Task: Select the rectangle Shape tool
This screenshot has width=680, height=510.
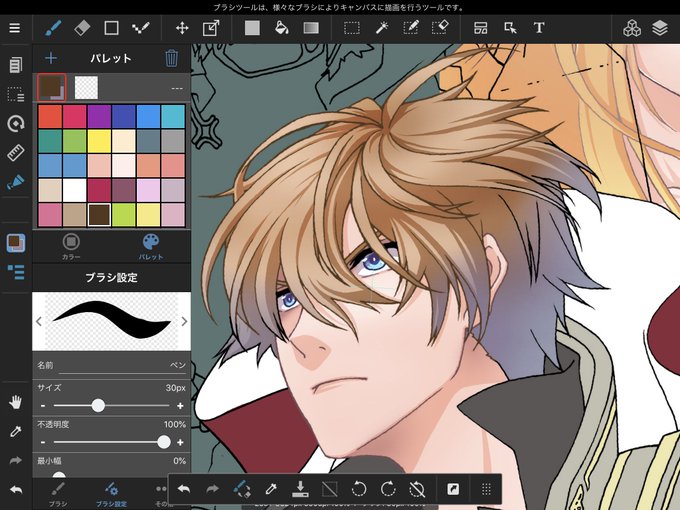Action: (x=111, y=29)
